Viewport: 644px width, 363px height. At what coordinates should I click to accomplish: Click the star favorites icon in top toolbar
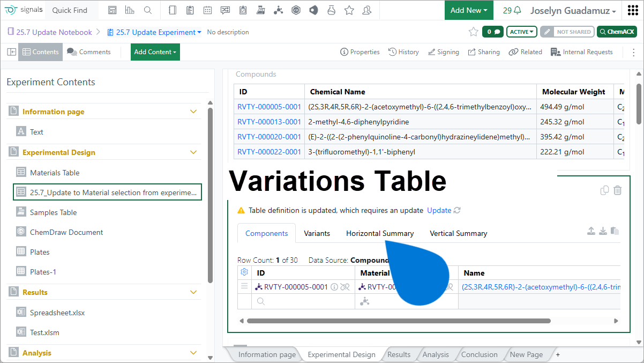click(x=349, y=10)
